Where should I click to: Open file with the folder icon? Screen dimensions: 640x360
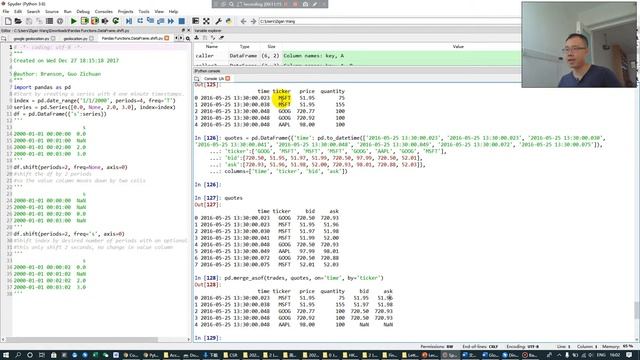pyautogui.click(x=18, y=21)
